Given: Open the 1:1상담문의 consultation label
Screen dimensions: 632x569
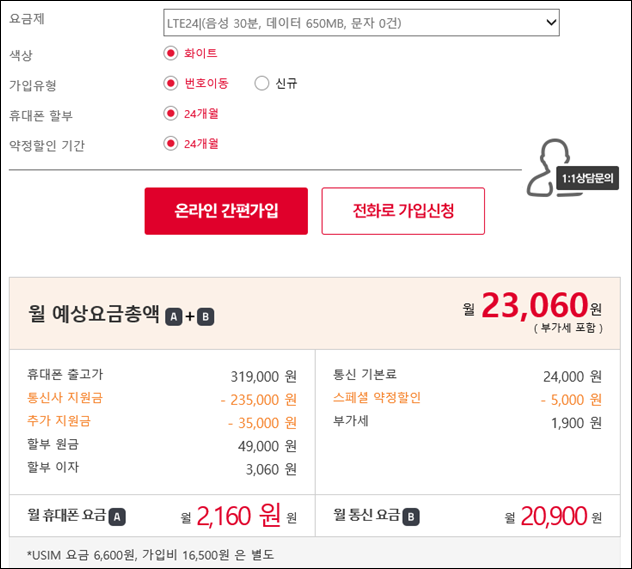Looking at the screenshot, I should [x=587, y=178].
